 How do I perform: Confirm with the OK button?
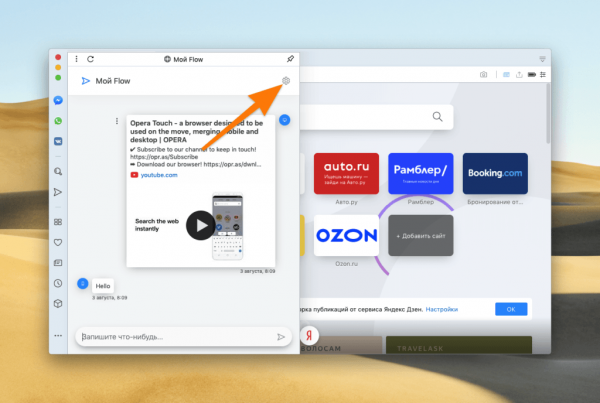(511, 309)
